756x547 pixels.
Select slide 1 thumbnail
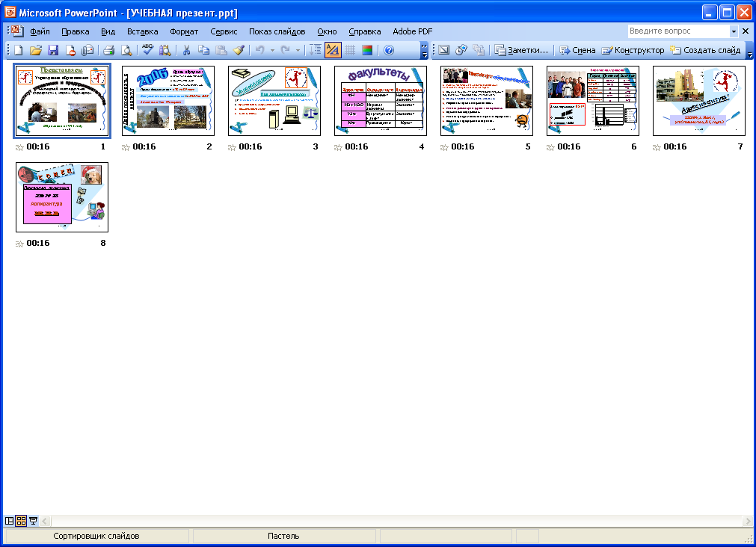62,101
